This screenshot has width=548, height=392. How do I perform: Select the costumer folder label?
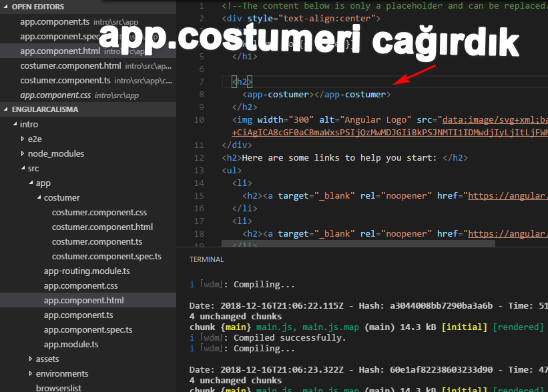pyautogui.click(x=62, y=197)
